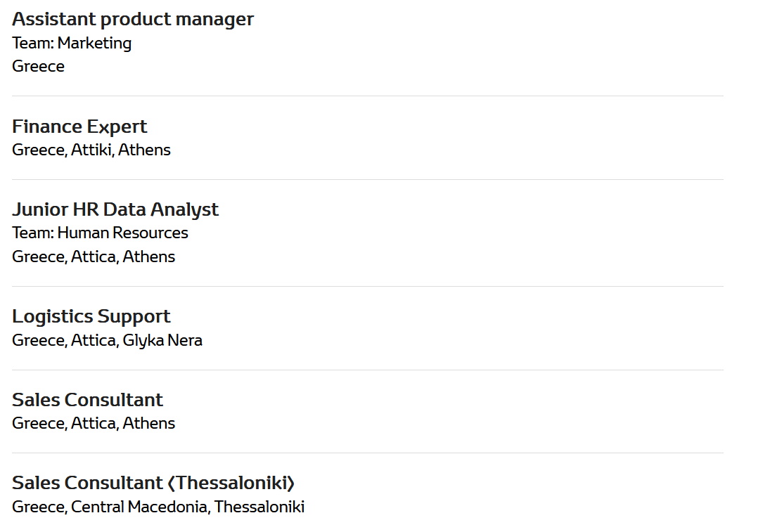
Task: Open the Finance Expert job posting
Action: click(x=79, y=127)
